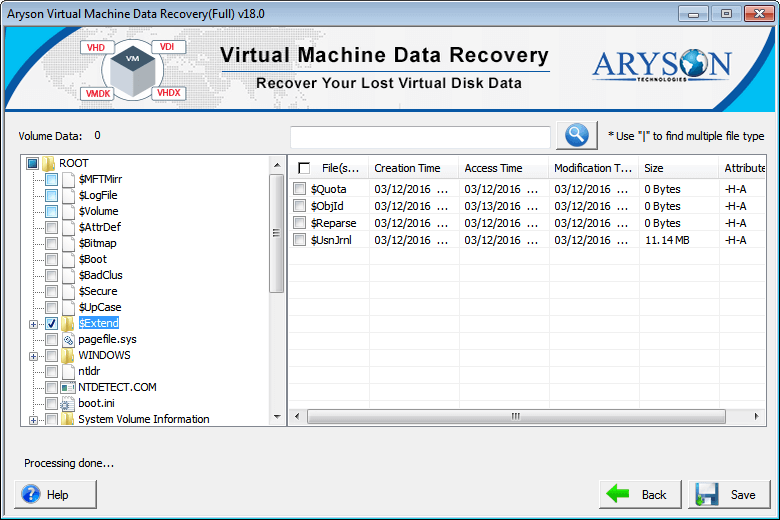Click the $LogFile file icon
780x520 pixels.
pos(69,195)
